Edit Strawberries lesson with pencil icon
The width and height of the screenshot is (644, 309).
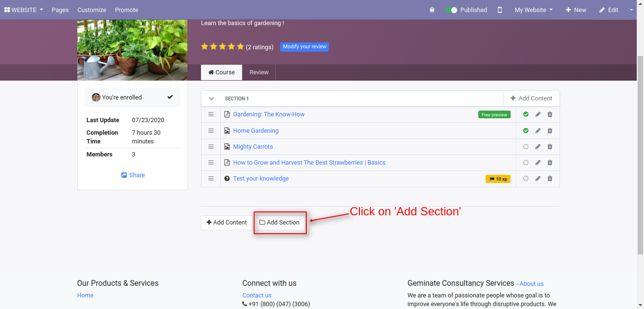[x=538, y=163]
